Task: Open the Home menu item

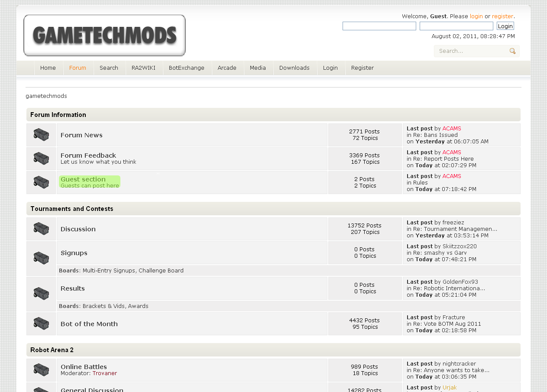Action: tap(48, 68)
